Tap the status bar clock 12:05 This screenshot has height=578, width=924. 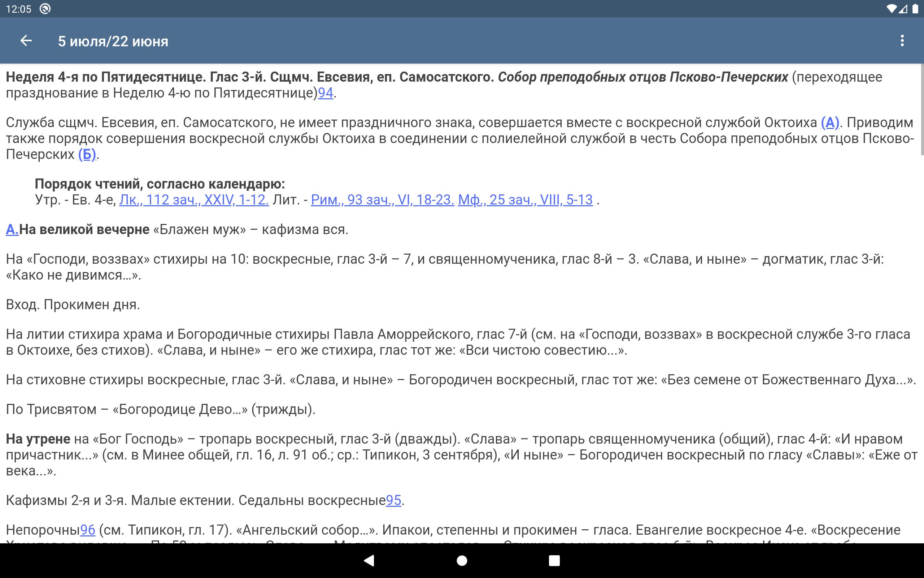[x=19, y=9]
